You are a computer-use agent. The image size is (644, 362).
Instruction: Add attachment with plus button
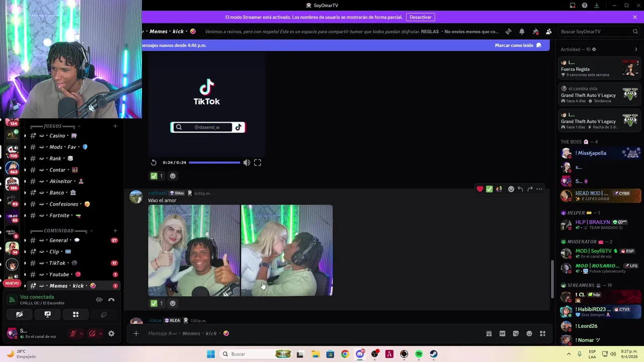pos(136,333)
